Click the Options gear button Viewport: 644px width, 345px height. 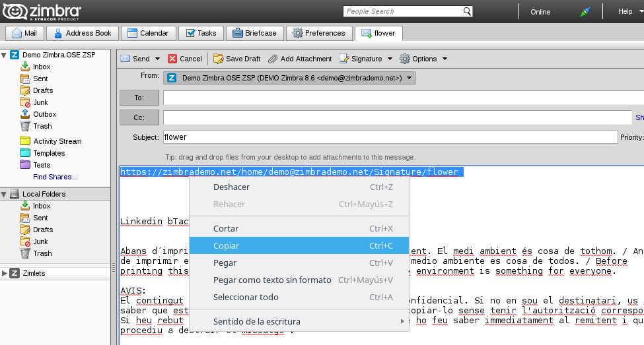click(x=419, y=59)
